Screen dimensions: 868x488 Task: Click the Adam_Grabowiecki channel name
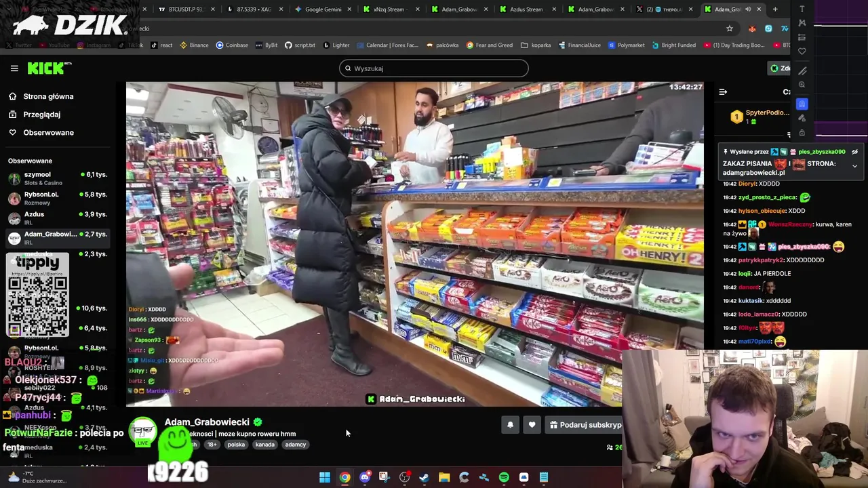pyautogui.click(x=207, y=422)
